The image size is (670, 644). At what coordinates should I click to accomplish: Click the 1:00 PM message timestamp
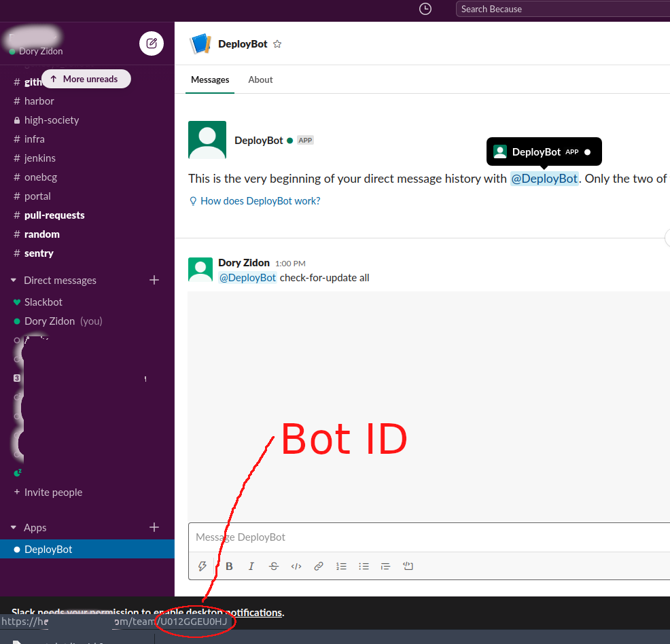(290, 264)
